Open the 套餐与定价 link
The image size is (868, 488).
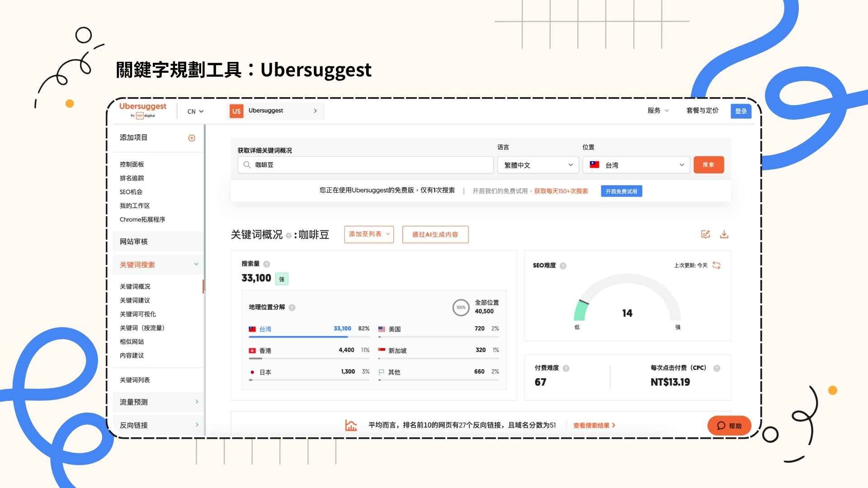[703, 111]
